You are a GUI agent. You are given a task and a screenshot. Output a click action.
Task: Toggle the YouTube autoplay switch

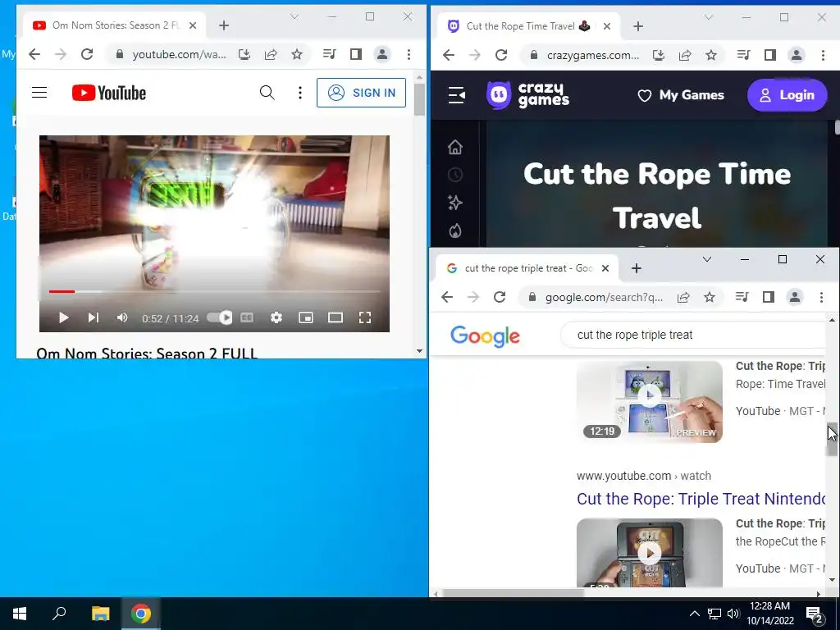pos(220,317)
